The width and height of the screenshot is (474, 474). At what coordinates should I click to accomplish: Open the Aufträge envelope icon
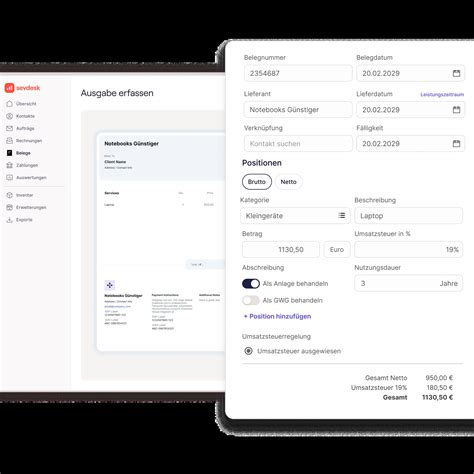click(x=10, y=128)
